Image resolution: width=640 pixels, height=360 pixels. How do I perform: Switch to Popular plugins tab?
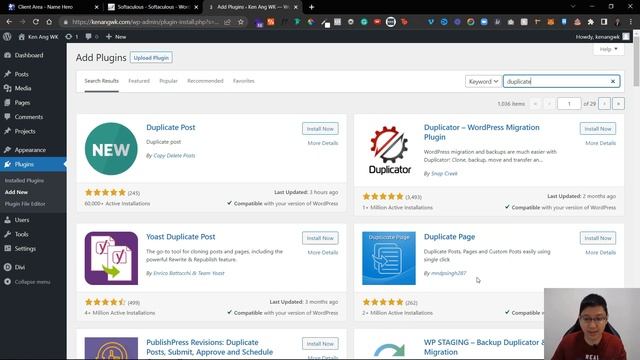(x=168, y=81)
